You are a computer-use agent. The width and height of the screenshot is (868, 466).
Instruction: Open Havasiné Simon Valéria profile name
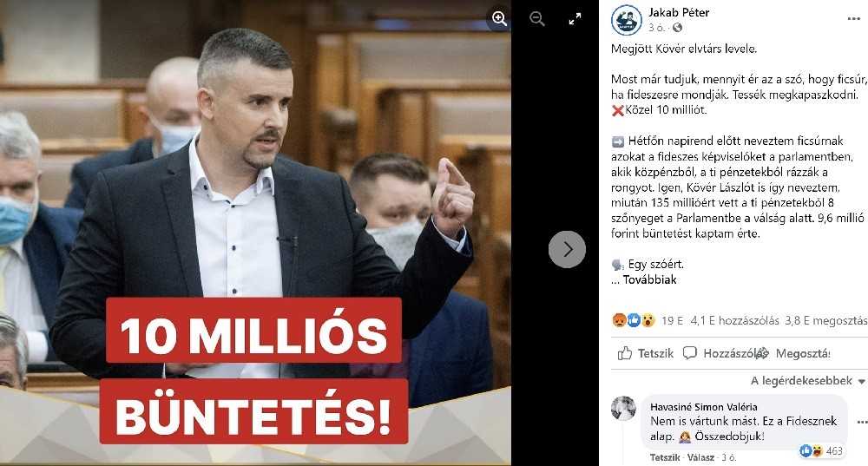tap(704, 407)
